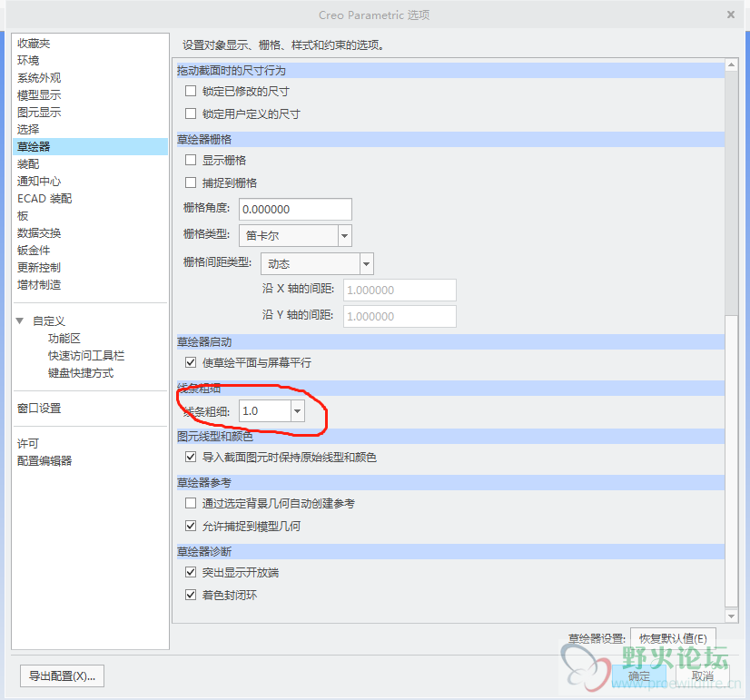The width and height of the screenshot is (750, 700).
Task: Open 装配 options
Action: 28,164
